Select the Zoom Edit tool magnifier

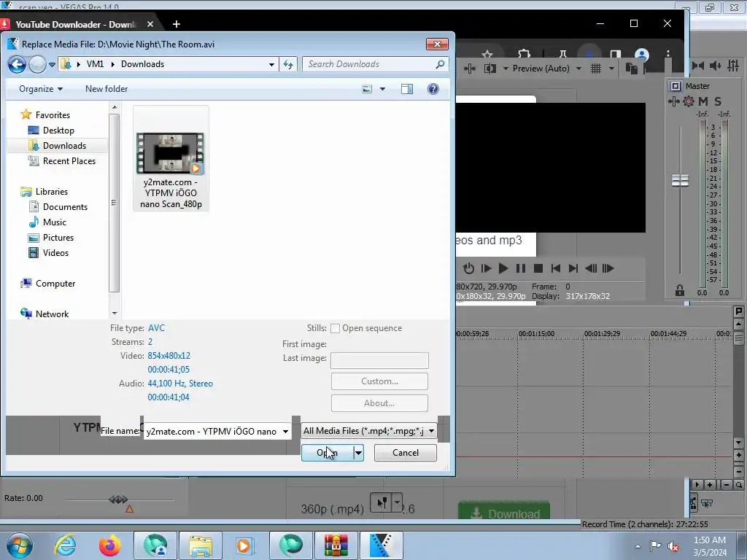coord(739,485)
